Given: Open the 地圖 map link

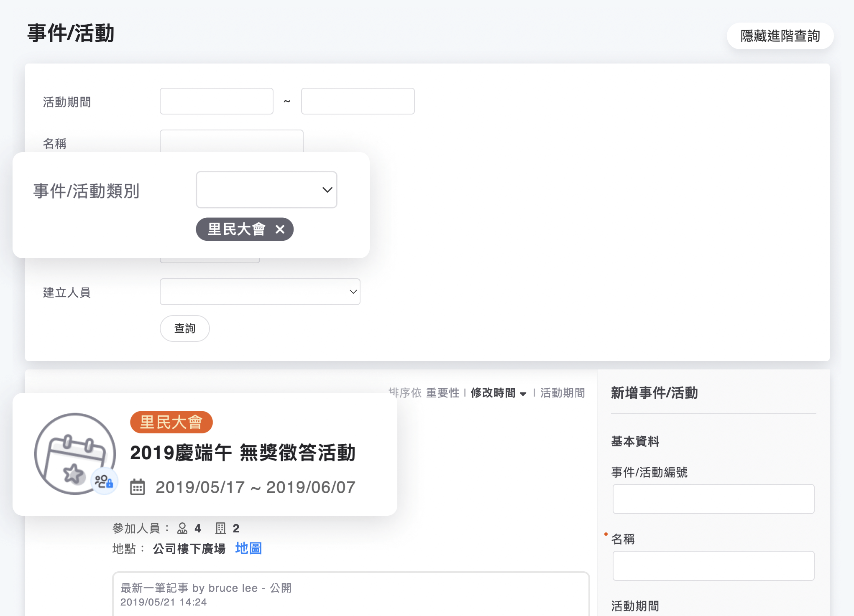Looking at the screenshot, I should (x=248, y=548).
